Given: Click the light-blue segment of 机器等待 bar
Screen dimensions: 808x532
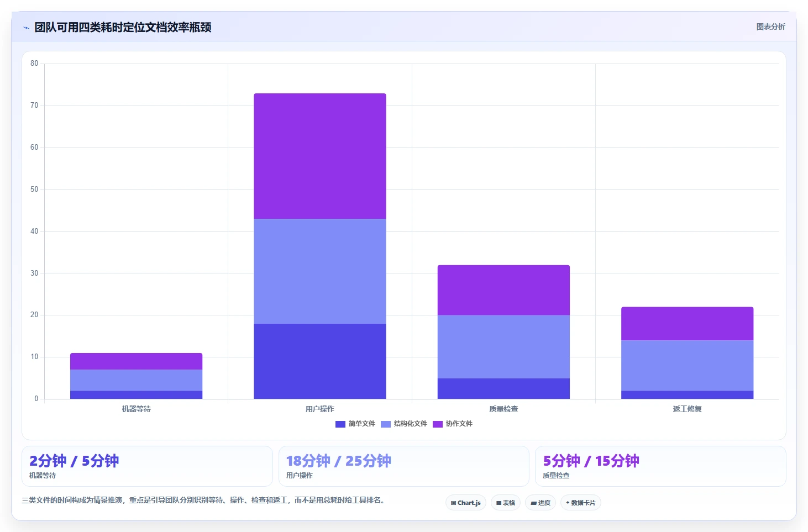Looking at the screenshot, I should tap(136, 380).
